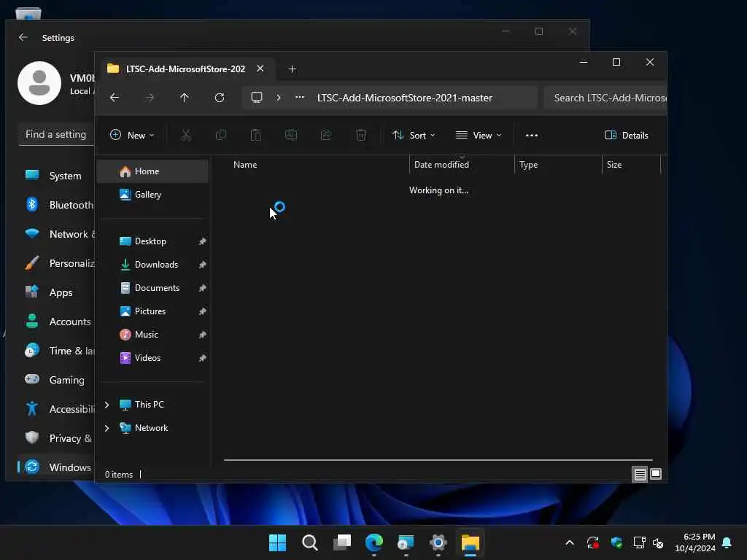
Task: Open Apps category in Settings
Action: point(56,292)
